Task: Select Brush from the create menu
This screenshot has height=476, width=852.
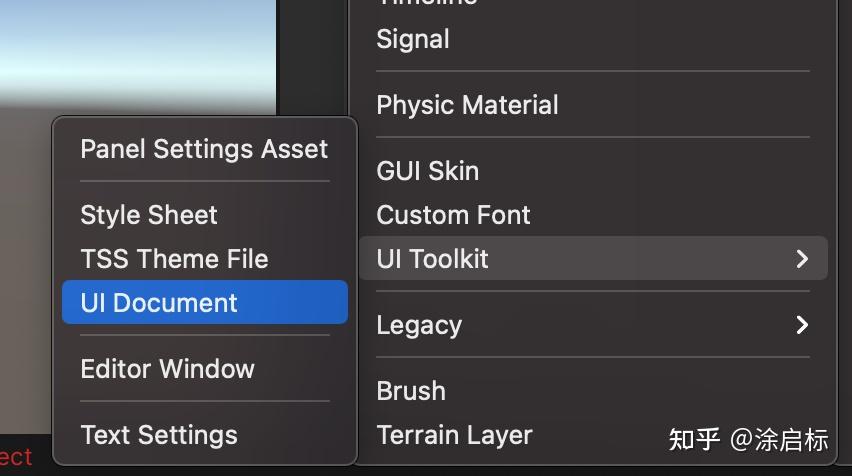Action: click(411, 391)
